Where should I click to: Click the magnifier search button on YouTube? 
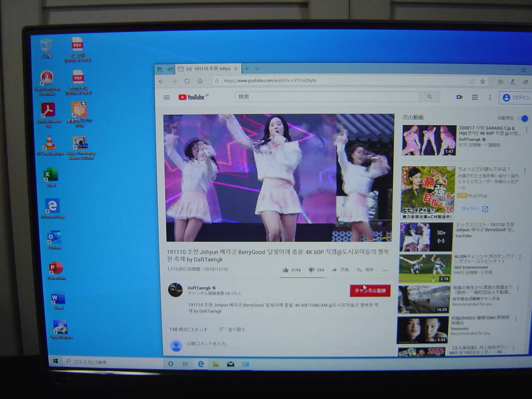(429, 97)
